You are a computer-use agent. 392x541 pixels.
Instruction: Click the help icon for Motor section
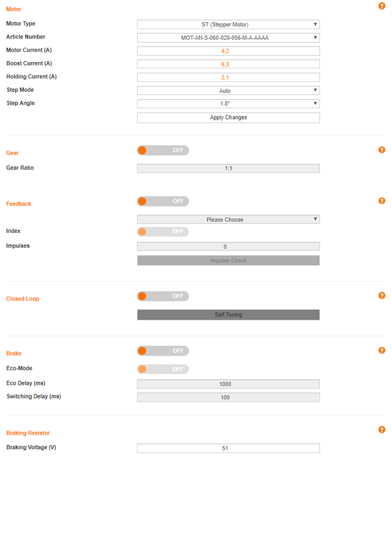click(382, 6)
